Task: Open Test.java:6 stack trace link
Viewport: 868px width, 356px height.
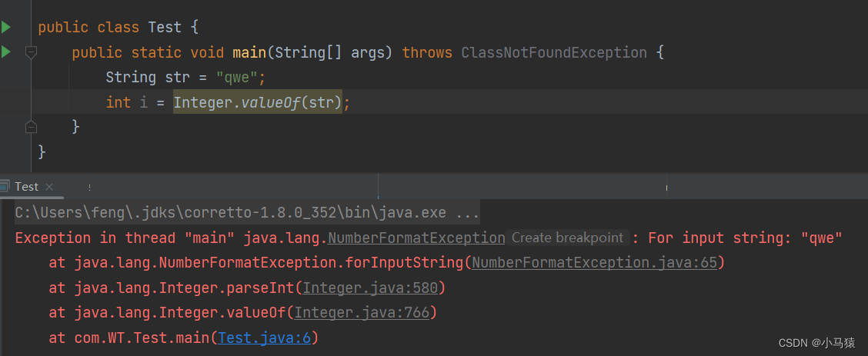Action: click(264, 338)
